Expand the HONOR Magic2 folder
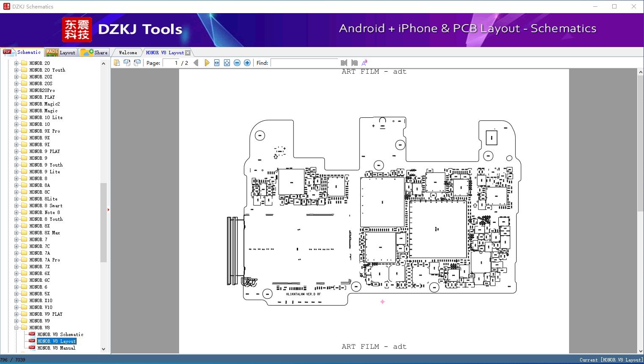 click(17, 104)
